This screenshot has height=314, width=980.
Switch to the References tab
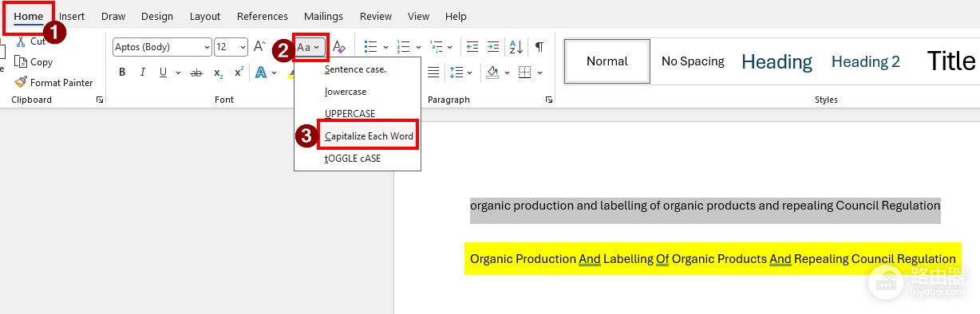click(263, 16)
